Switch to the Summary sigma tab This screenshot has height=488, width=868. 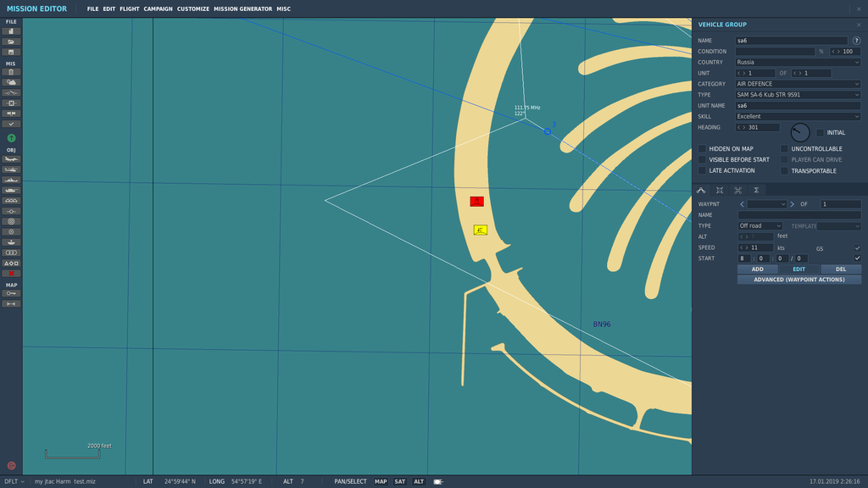coord(756,191)
